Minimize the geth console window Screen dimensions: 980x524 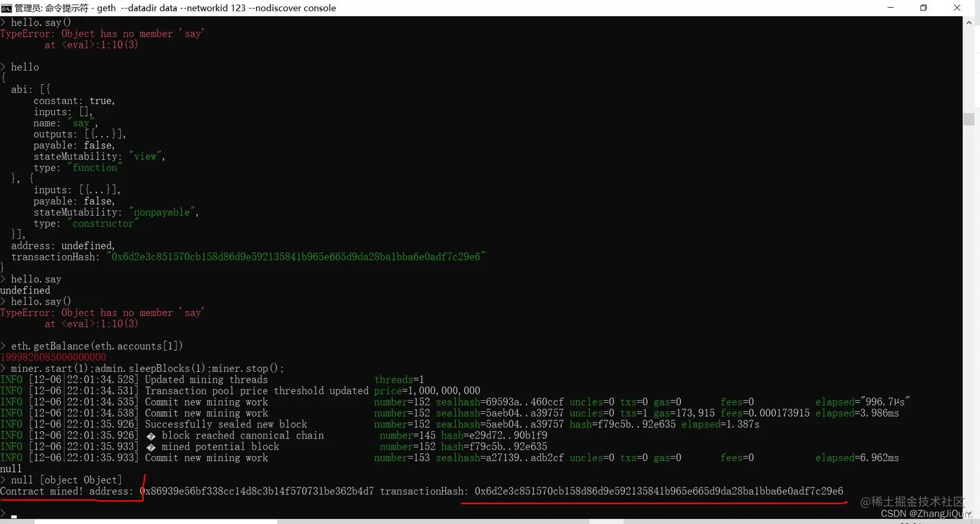click(889, 8)
